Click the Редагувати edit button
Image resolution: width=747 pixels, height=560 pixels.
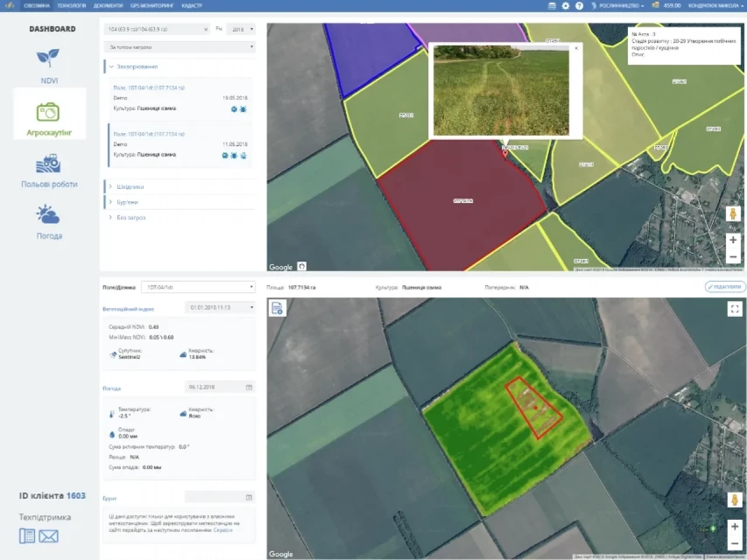(x=725, y=287)
